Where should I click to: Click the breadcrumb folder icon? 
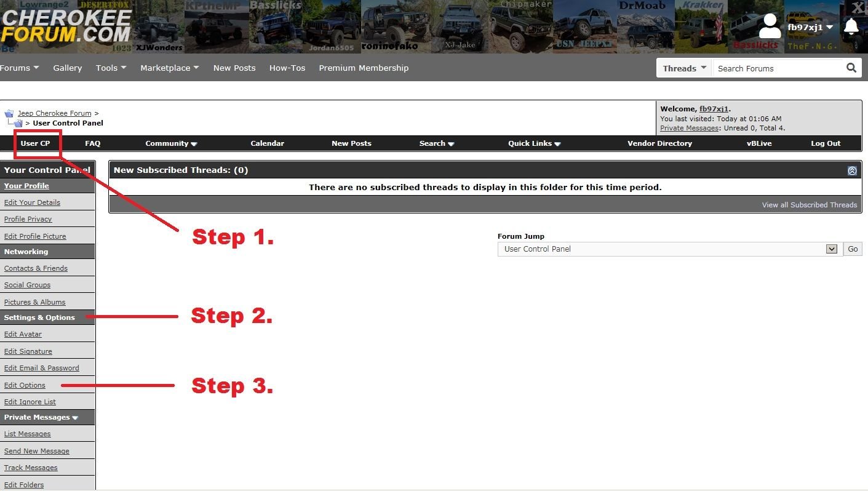click(9, 114)
